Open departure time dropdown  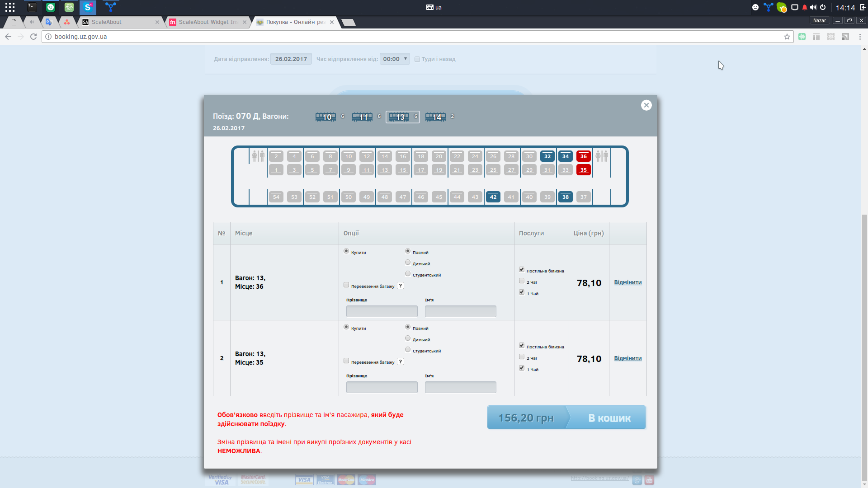click(x=395, y=59)
